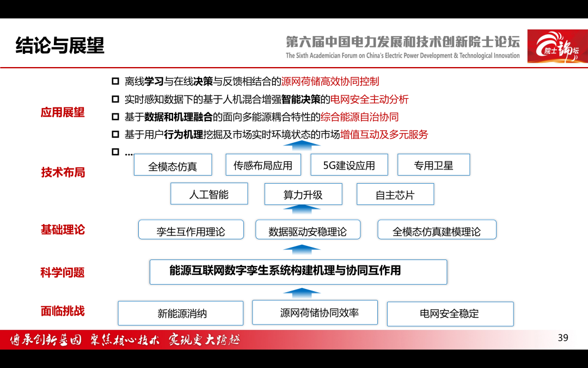Click the bullet square before 离线学习
Image resolution: width=588 pixels, height=368 pixels.
tap(115, 81)
